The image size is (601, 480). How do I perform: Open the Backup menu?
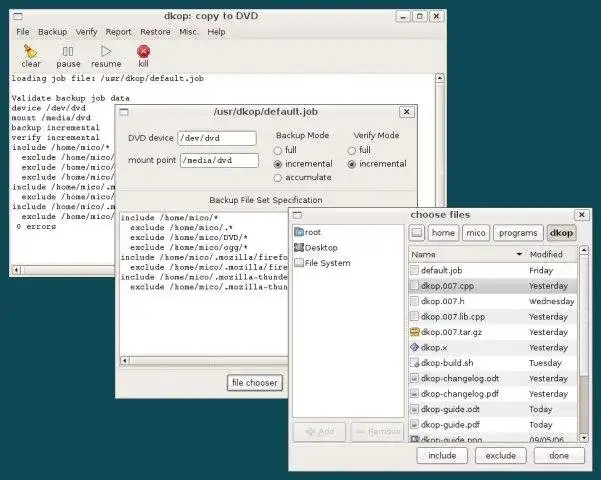53,32
